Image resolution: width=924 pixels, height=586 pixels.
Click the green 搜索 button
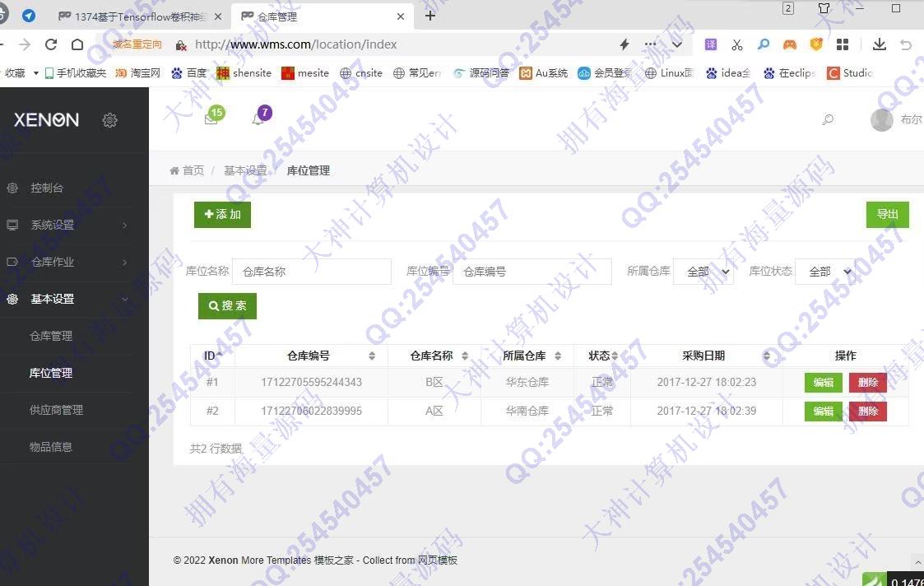coord(227,306)
